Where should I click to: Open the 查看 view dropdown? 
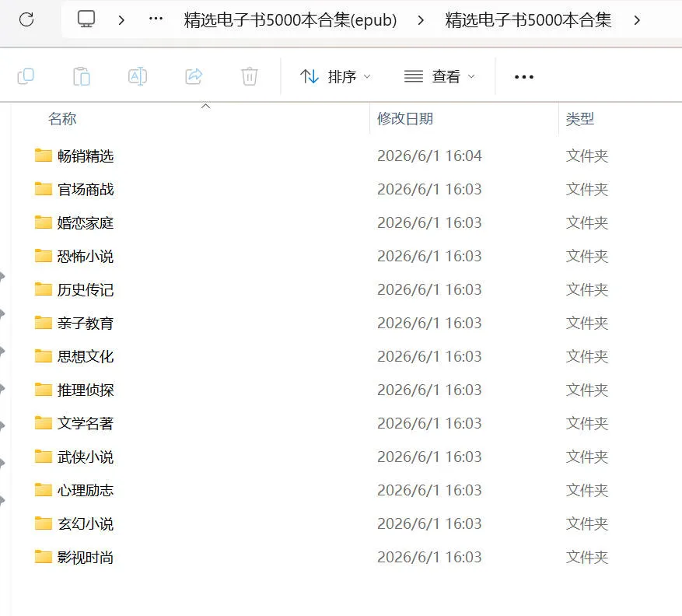click(x=439, y=76)
